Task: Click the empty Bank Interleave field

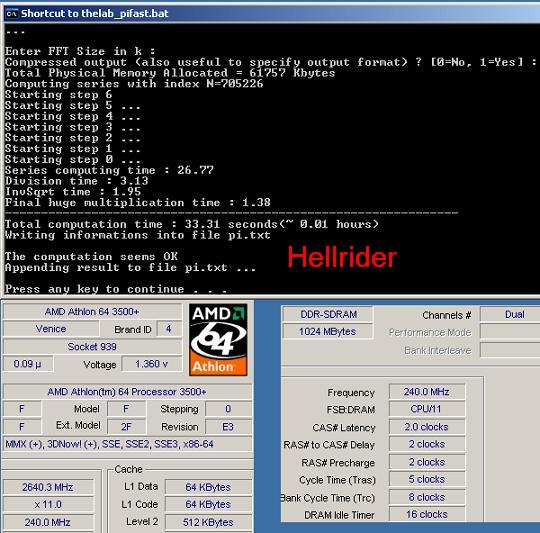Action: (x=510, y=350)
